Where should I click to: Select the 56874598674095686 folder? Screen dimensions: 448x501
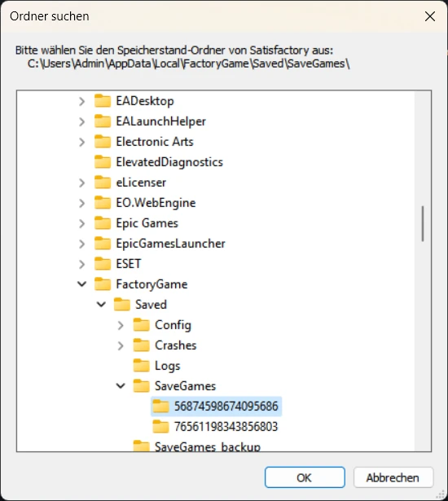pyautogui.click(x=217, y=407)
